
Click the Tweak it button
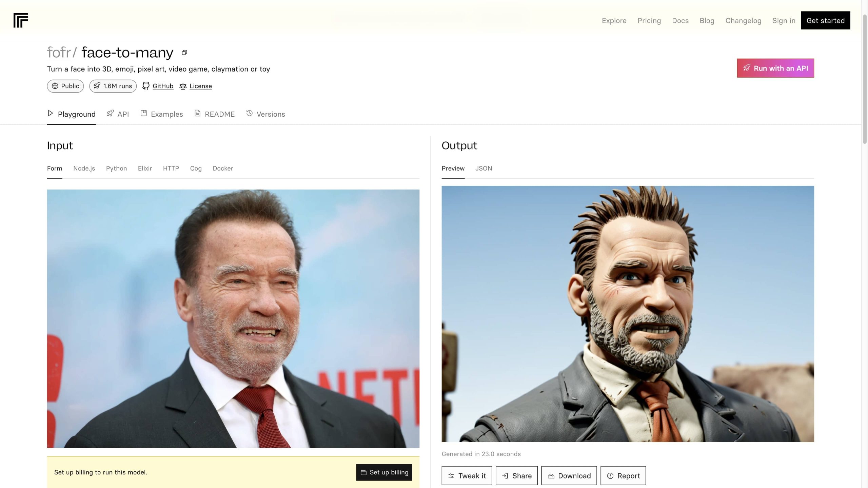pos(467,475)
